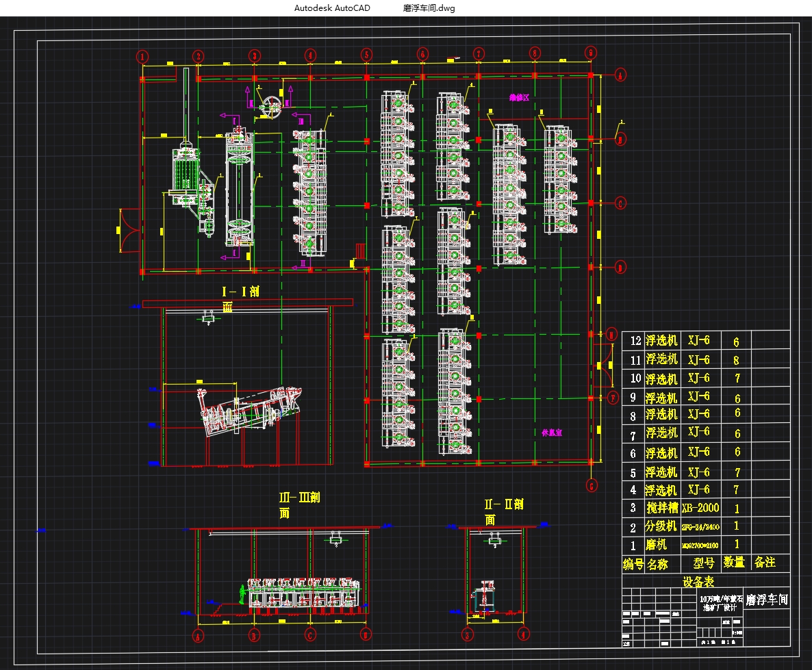This screenshot has width=812, height=670.
Task: Click the I-I剖面 section title text
Action: click(x=241, y=297)
